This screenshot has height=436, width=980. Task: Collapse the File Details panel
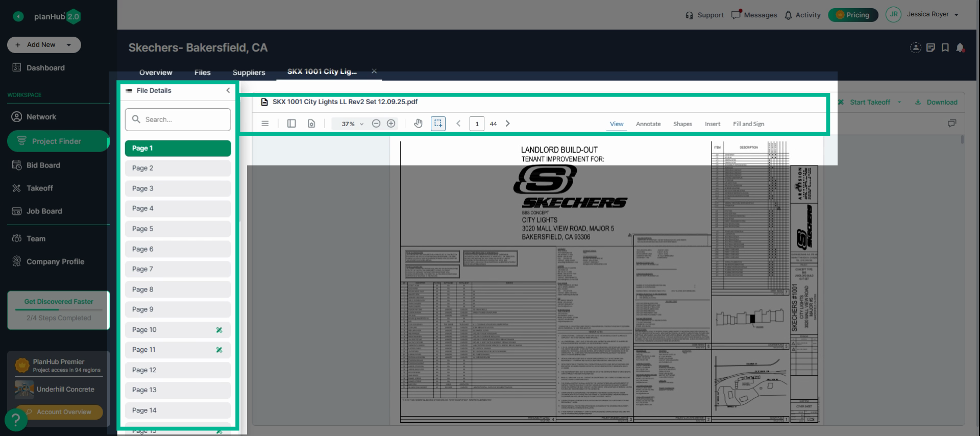pyautogui.click(x=228, y=90)
